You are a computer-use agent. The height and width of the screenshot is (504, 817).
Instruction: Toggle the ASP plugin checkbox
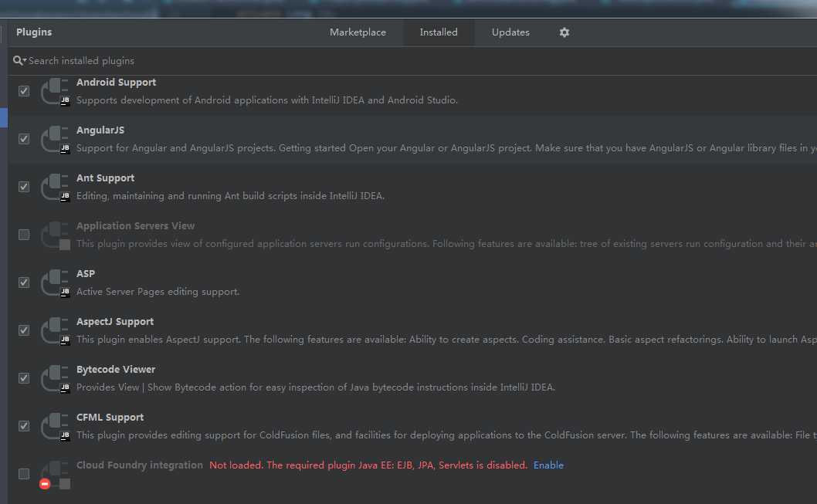click(24, 282)
